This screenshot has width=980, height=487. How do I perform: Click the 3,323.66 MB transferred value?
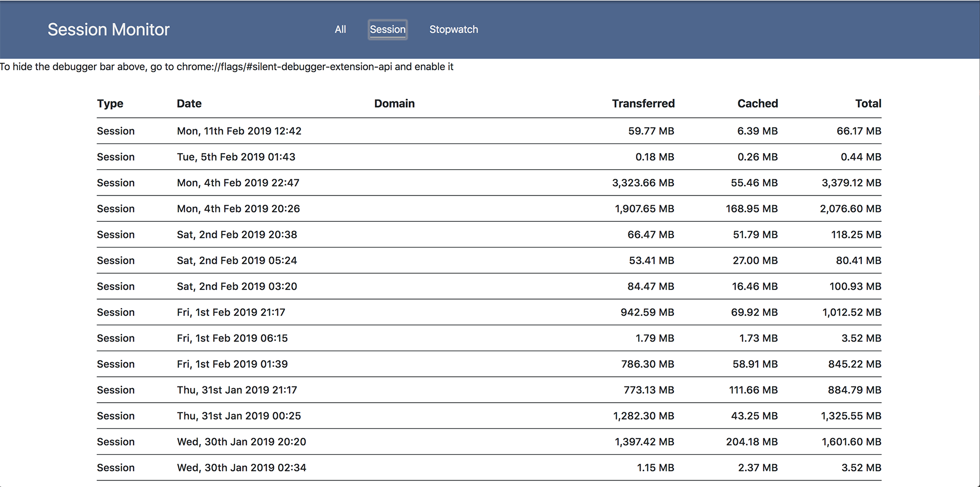click(x=643, y=183)
